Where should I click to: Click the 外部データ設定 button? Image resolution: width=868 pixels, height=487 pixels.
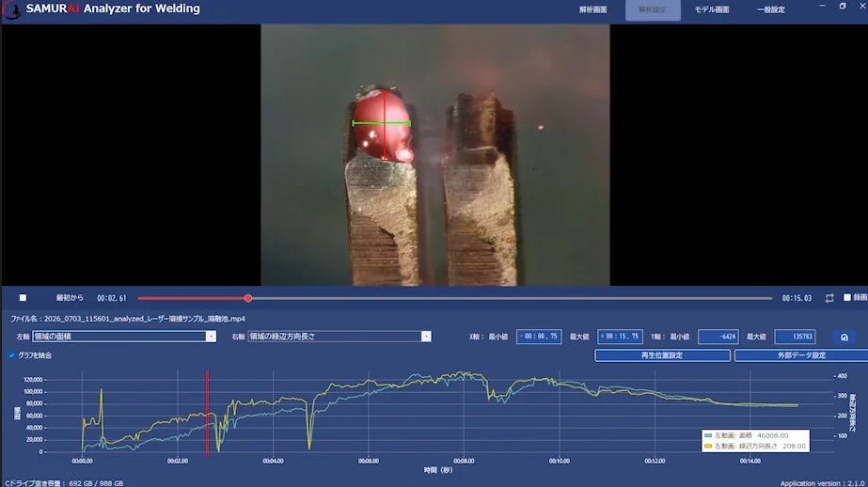801,355
